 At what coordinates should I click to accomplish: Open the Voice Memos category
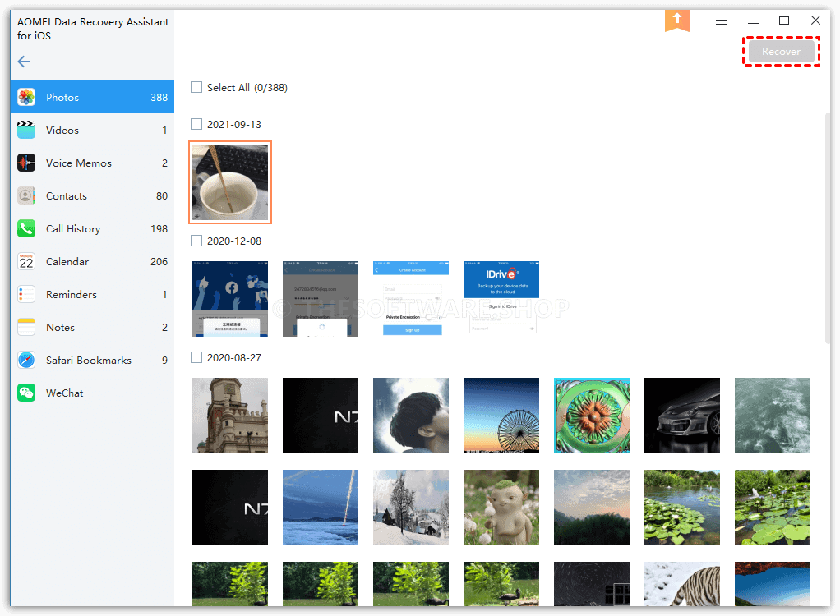(92, 163)
